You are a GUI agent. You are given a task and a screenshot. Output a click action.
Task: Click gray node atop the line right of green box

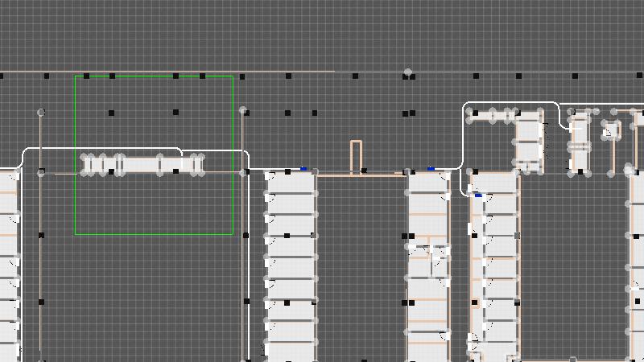(243, 110)
